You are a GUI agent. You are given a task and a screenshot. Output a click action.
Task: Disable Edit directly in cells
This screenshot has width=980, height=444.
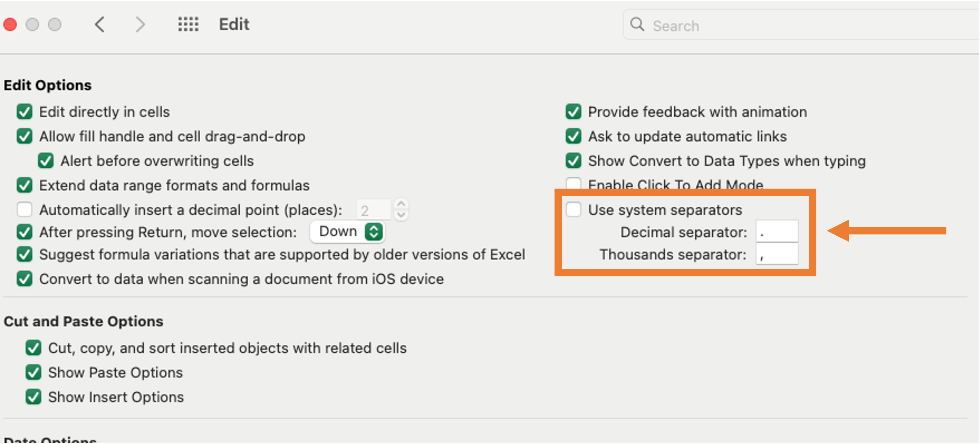pos(25,112)
